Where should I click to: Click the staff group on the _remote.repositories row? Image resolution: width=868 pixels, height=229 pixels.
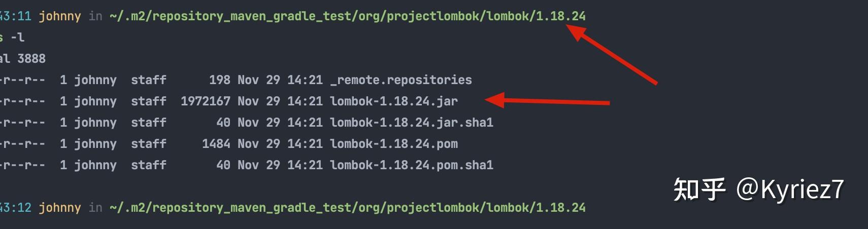(148, 80)
